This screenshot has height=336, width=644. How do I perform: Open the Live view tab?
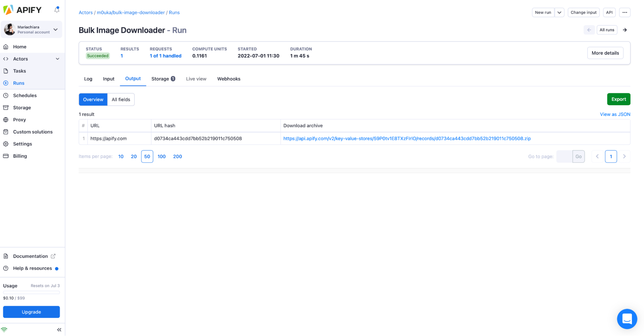[x=196, y=79]
